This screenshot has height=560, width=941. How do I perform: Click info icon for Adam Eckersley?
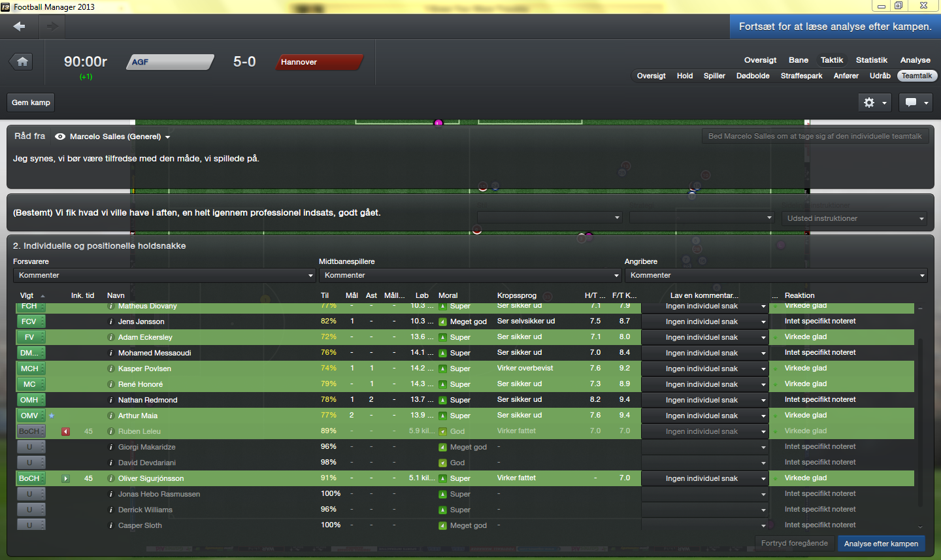111,337
